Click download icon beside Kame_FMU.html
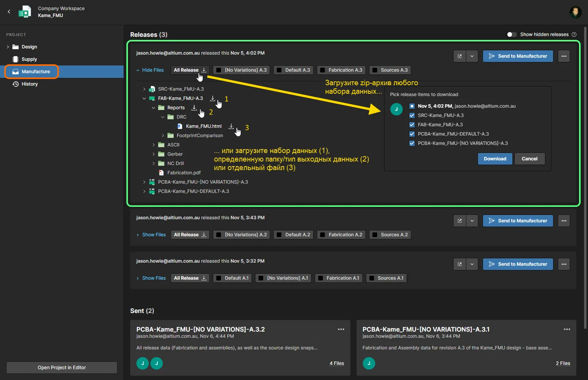The width and height of the screenshot is (588, 380). coord(231,126)
